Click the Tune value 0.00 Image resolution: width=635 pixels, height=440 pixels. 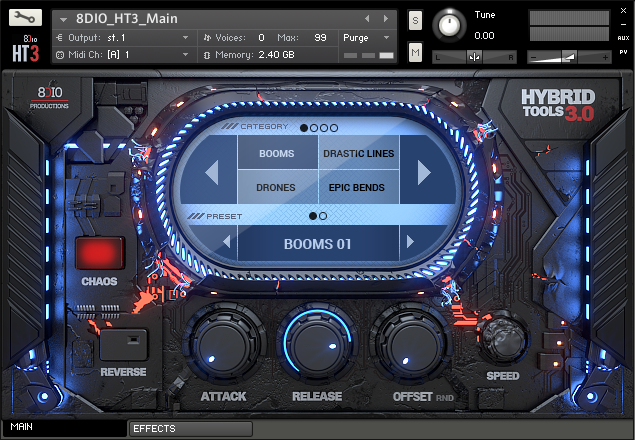(x=484, y=36)
